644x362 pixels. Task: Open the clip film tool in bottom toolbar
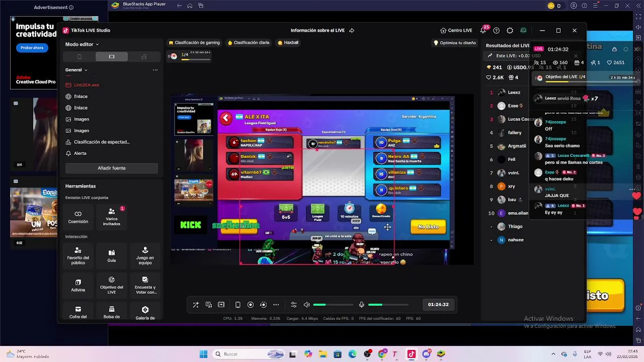click(x=221, y=305)
